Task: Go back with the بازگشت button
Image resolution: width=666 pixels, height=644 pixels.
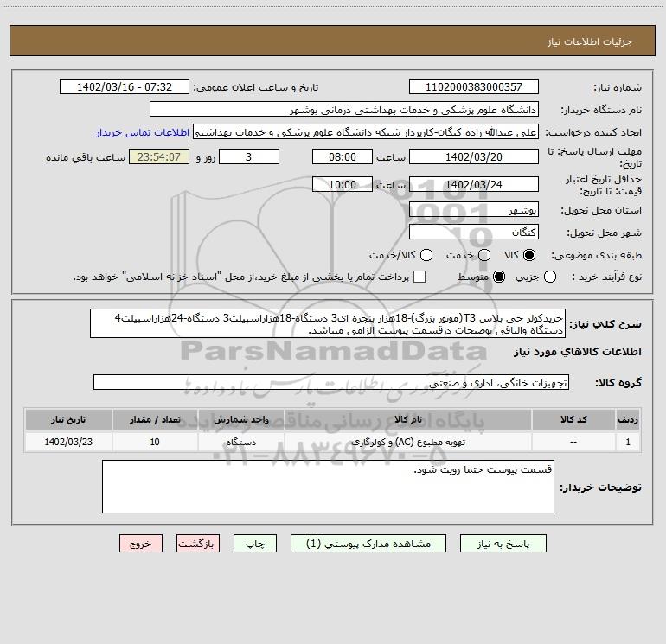Action: (x=198, y=544)
